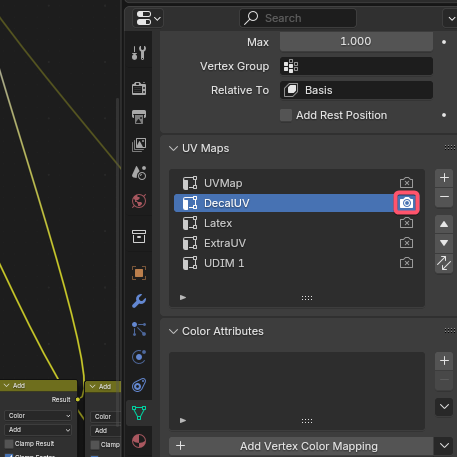
Task: Open the Scene properties tab
Action: click(x=139, y=173)
